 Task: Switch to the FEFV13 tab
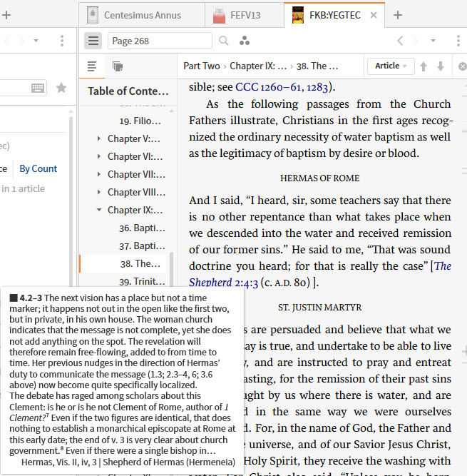coord(245,15)
